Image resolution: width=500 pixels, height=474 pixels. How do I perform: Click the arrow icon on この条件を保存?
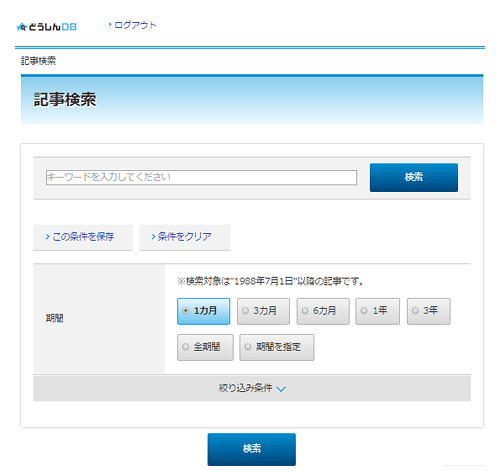coord(47,237)
